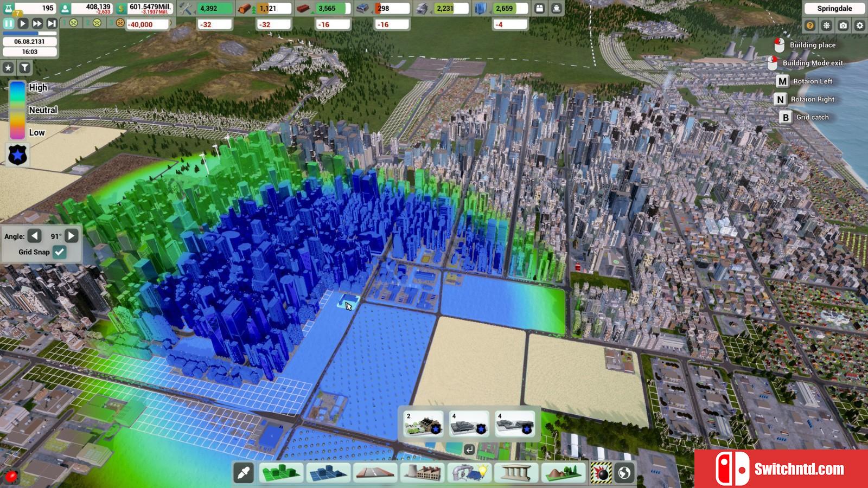Click the N key Rotation Right hint

804,99
